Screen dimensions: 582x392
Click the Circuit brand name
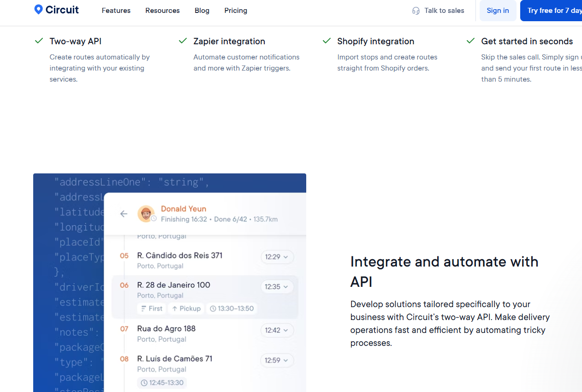tap(62, 10)
